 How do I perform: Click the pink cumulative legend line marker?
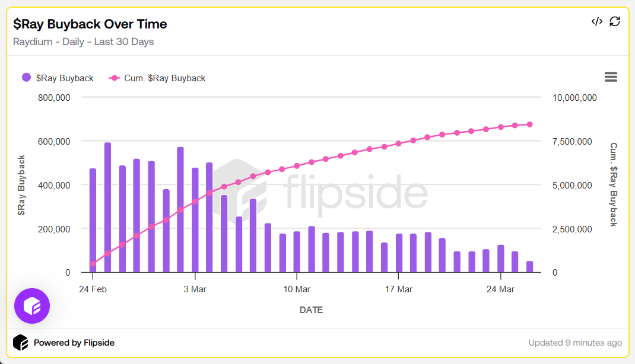[115, 78]
